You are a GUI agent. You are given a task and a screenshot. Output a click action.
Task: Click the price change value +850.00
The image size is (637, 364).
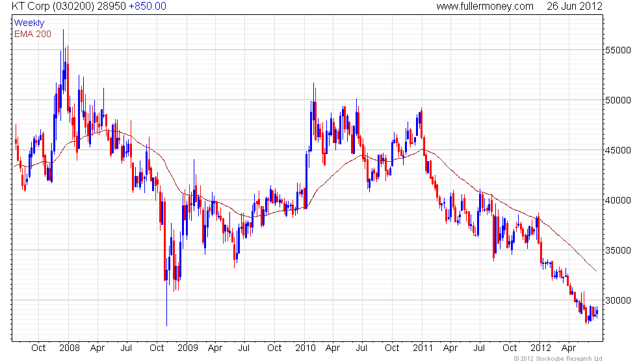(x=148, y=6)
